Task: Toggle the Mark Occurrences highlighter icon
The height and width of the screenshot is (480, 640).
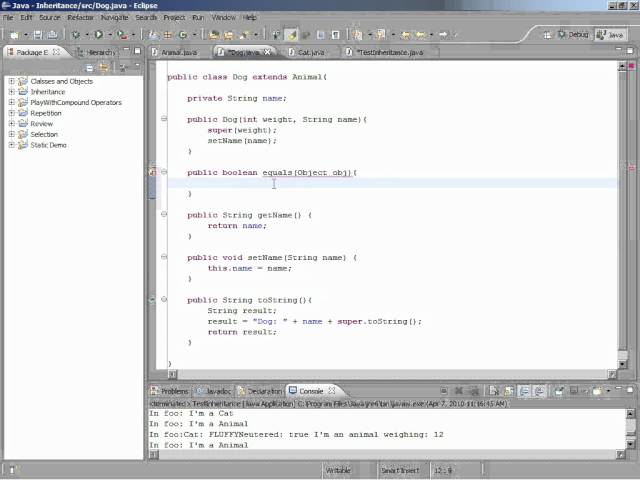Action: (x=291, y=35)
